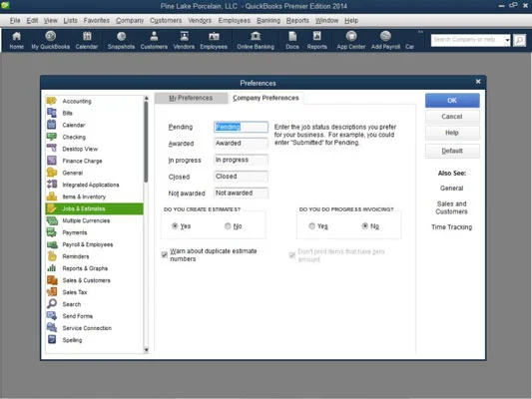
Task: Switch to My Preferences tab
Action: 191,98
